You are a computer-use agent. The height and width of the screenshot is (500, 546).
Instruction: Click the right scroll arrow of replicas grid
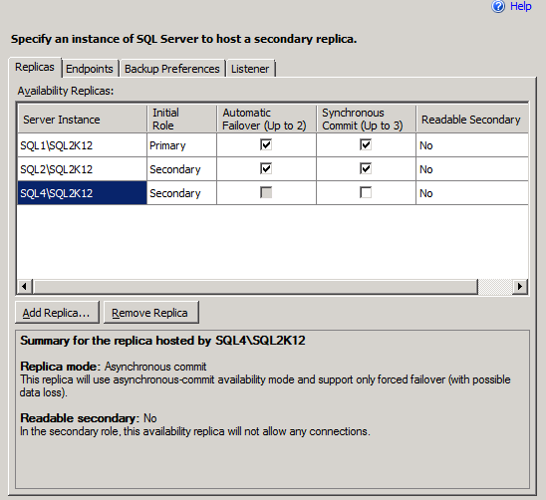520,287
